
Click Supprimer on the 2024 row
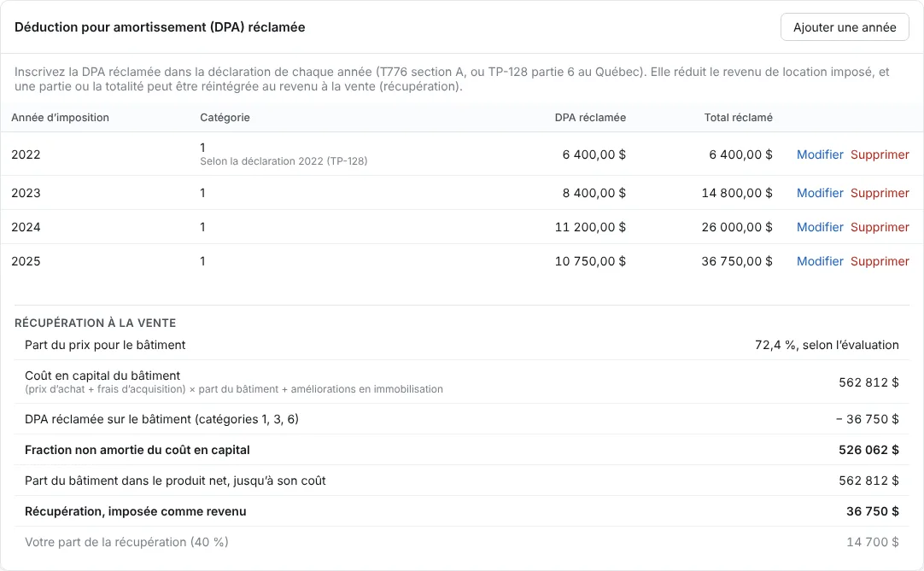pos(880,227)
